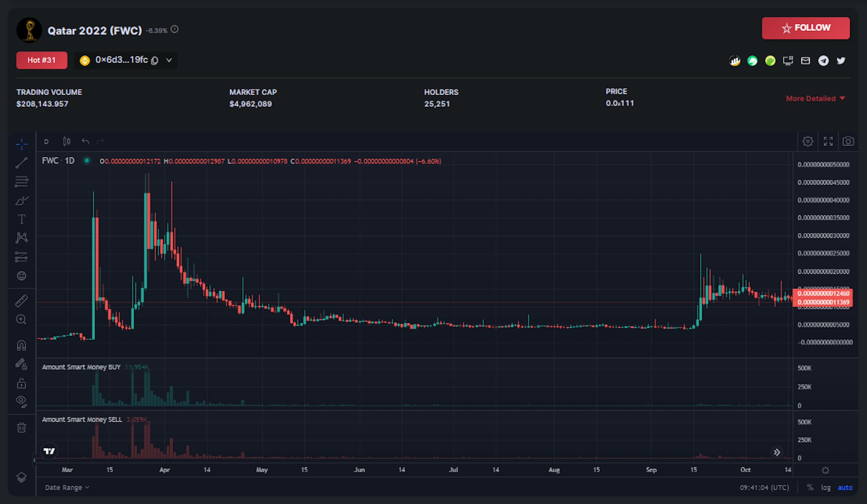Open the Telegram social link icon
The image size is (867, 504).
[x=823, y=61]
